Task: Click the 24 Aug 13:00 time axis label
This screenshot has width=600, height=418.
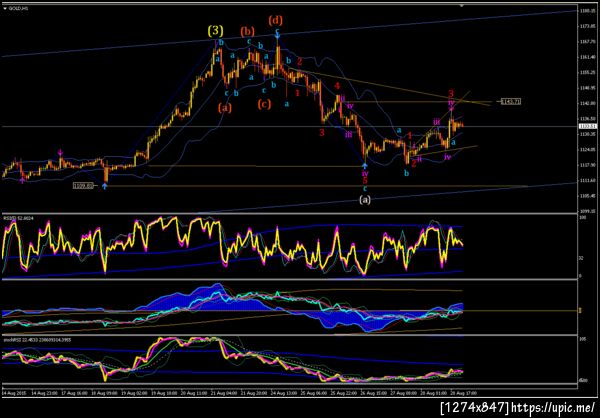Action: click(x=284, y=393)
